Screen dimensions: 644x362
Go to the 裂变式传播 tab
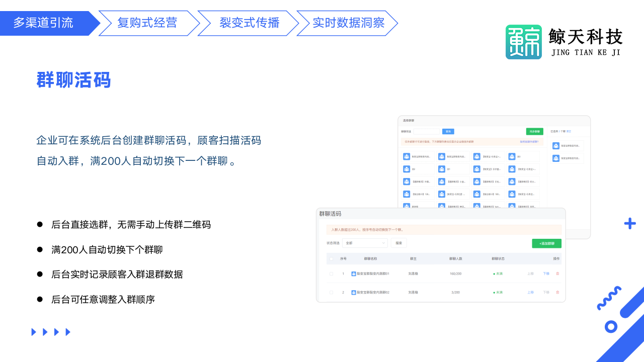(249, 23)
